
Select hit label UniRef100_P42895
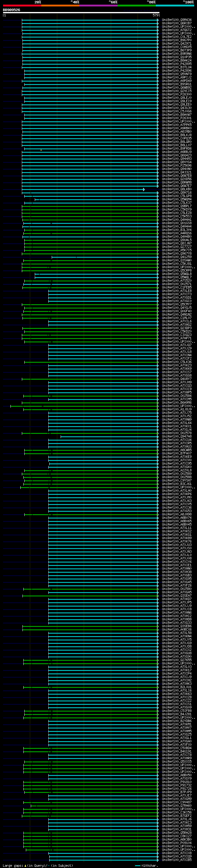tap(177, 64)
